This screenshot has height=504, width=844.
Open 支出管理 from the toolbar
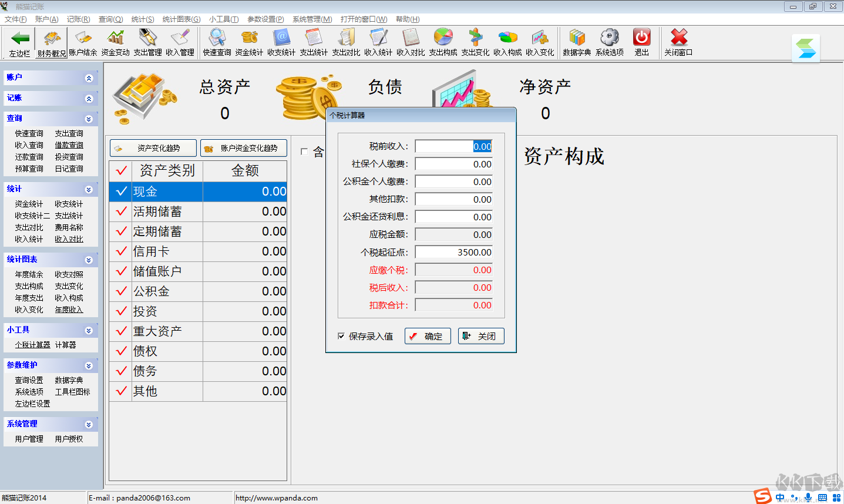pos(147,41)
